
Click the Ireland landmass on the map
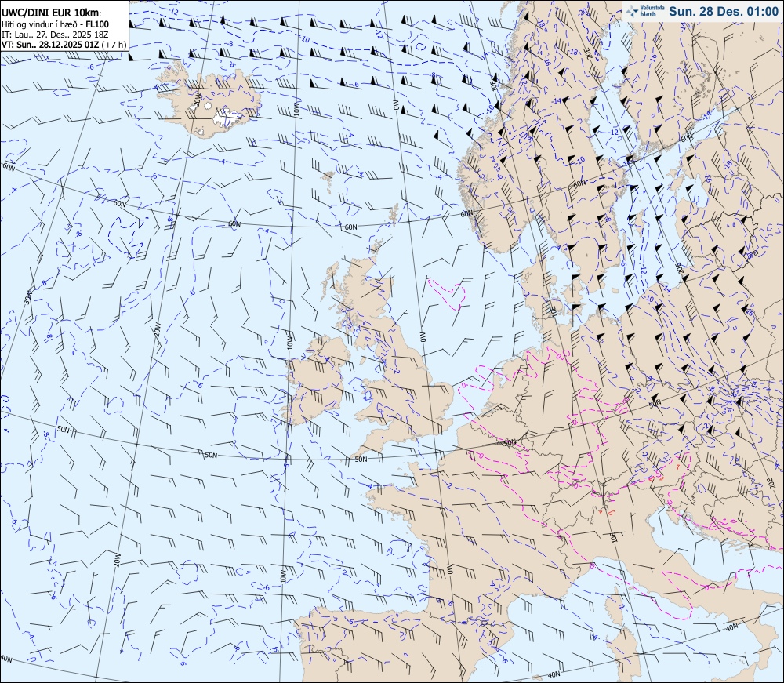click(317, 380)
